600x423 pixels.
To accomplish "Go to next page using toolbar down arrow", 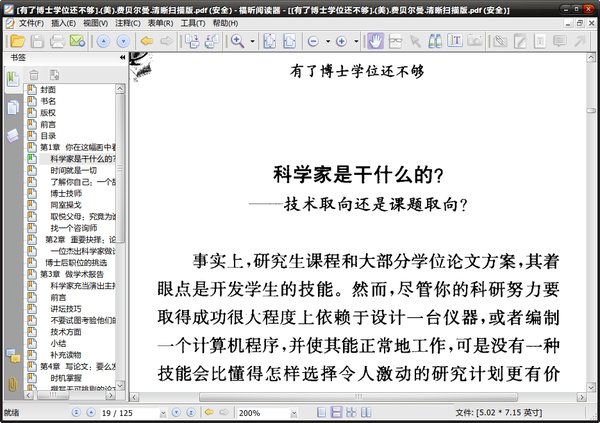I will [x=123, y=41].
